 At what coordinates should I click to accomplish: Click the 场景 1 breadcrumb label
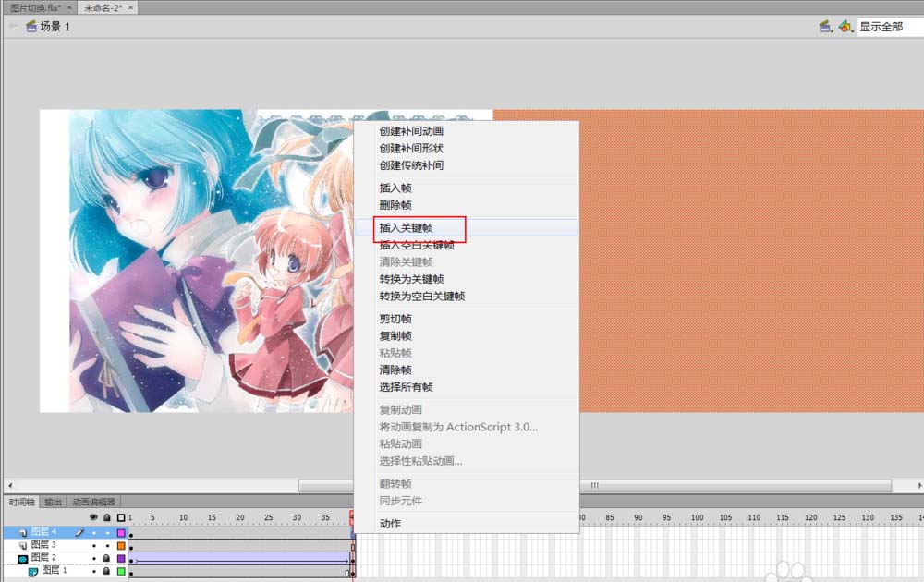(x=55, y=27)
